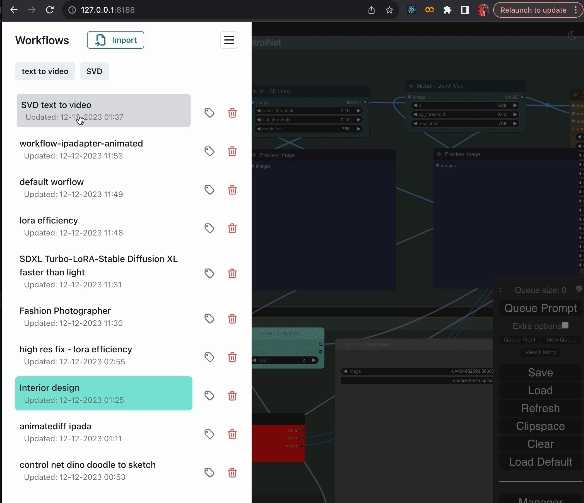Delete the animatediff ipada workflow

pyautogui.click(x=232, y=434)
